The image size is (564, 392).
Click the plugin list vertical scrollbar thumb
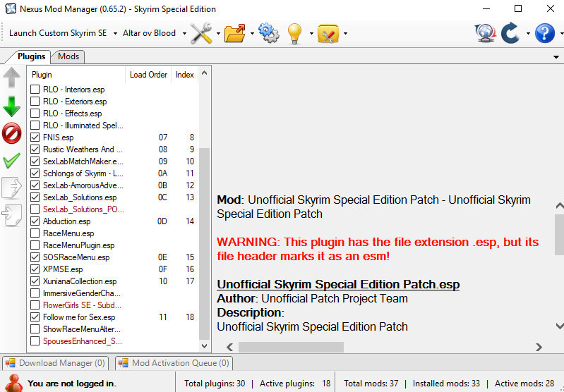(x=204, y=244)
